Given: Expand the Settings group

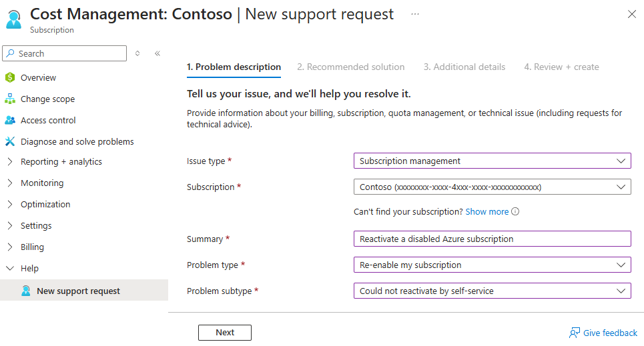Looking at the screenshot, I should coord(10,226).
